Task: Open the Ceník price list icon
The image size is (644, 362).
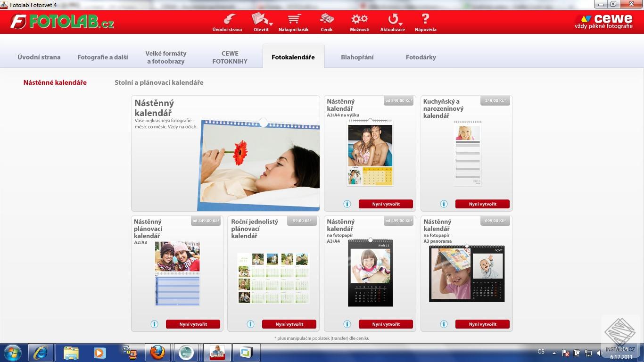Action: coord(327,19)
